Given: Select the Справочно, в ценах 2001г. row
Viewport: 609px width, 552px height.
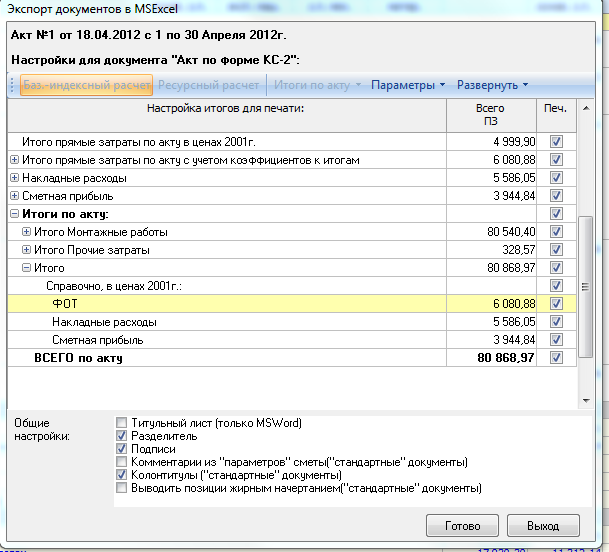Looking at the screenshot, I should [x=292, y=286].
